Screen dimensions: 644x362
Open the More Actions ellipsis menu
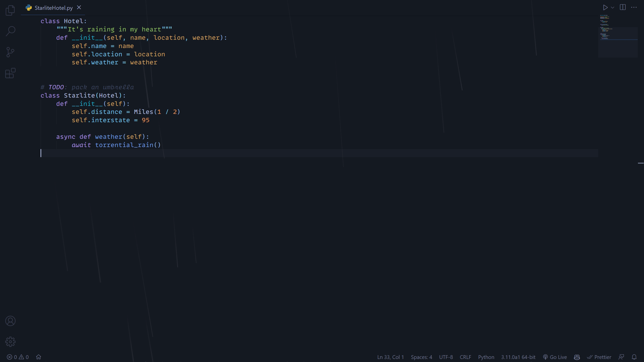pyautogui.click(x=634, y=7)
